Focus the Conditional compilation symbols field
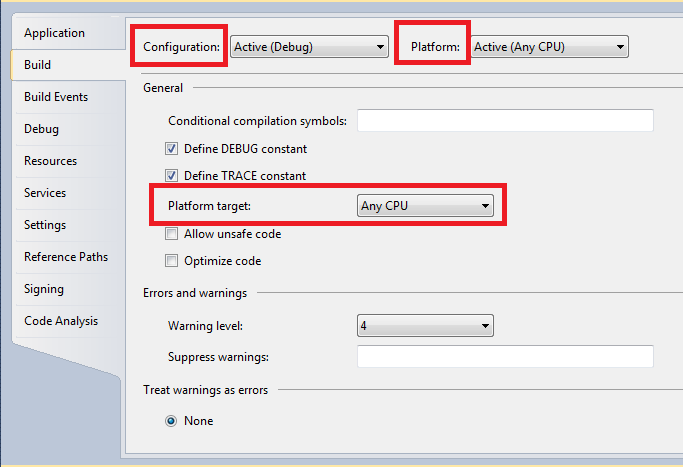This screenshot has height=467, width=683. coord(505,120)
